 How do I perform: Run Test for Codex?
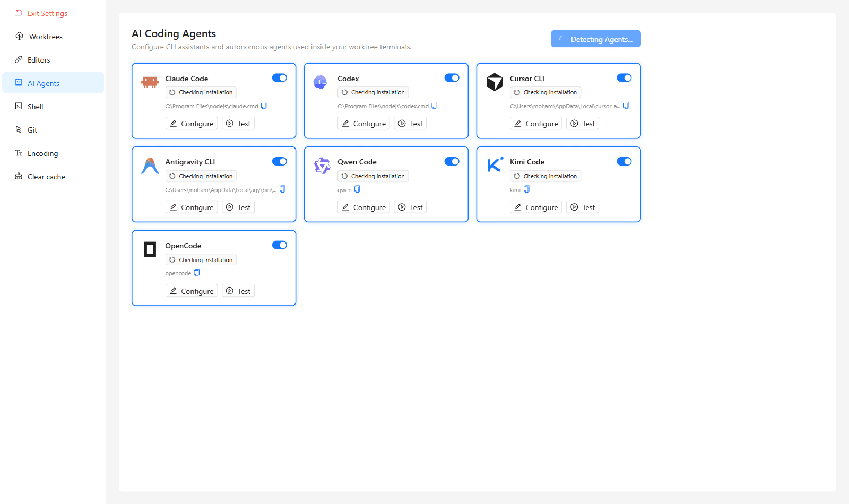pos(411,124)
